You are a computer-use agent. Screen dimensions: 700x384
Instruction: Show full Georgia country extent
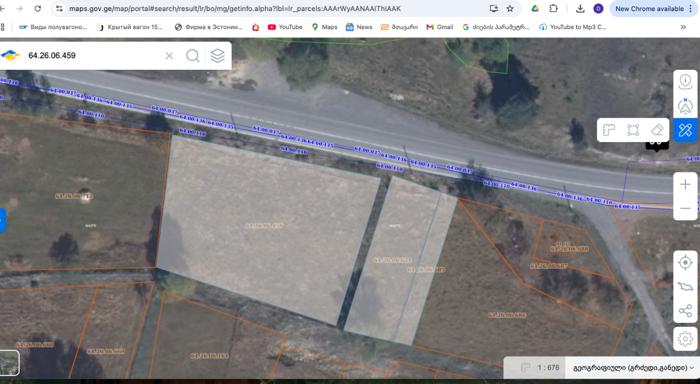(685, 287)
